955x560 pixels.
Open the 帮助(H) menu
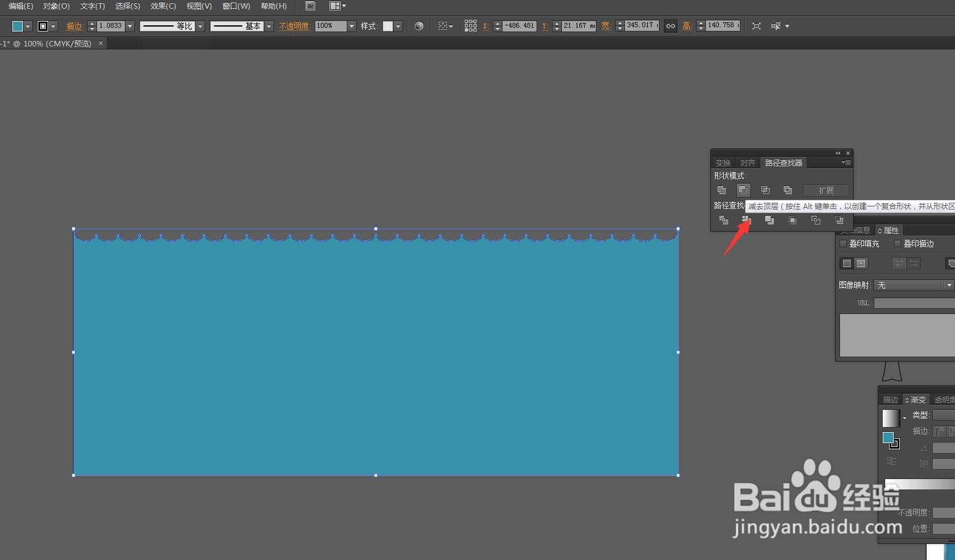pyautogui.click(x=273, y=6)
